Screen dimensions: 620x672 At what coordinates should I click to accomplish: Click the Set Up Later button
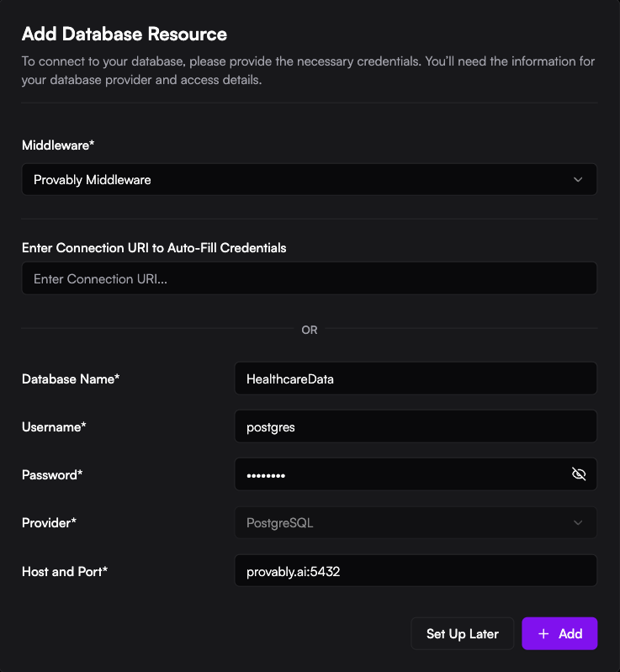[x=462, y=634]
